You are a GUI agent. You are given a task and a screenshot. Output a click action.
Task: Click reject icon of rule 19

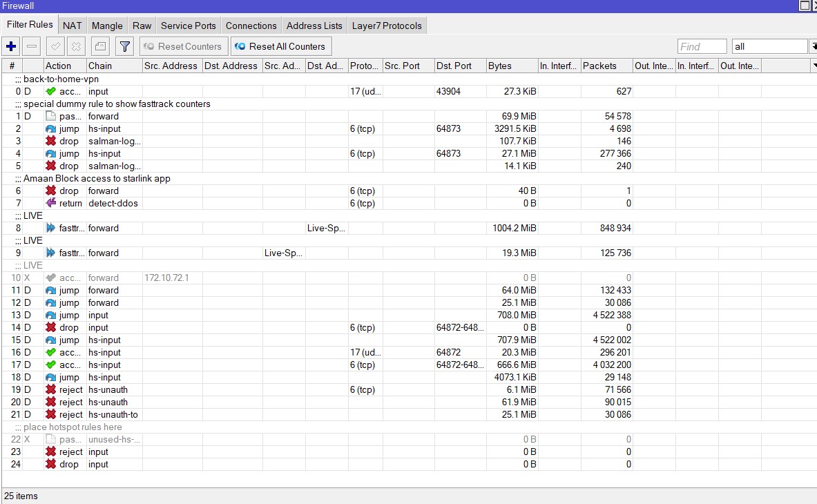[x=50, y=389]
